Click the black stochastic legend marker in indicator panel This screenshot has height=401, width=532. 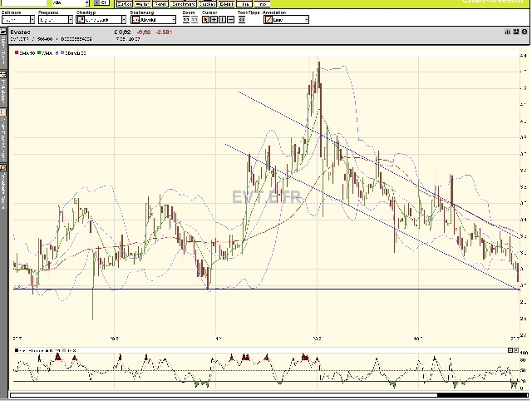tap(17, 350)
